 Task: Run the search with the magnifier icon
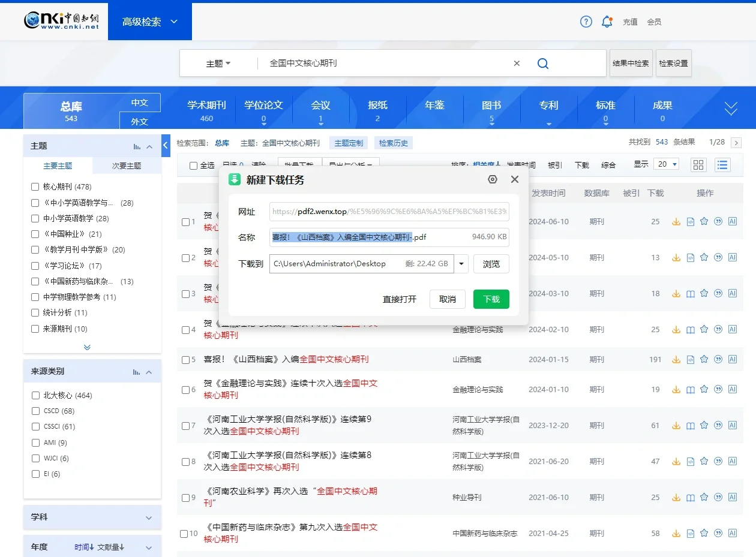542,63
